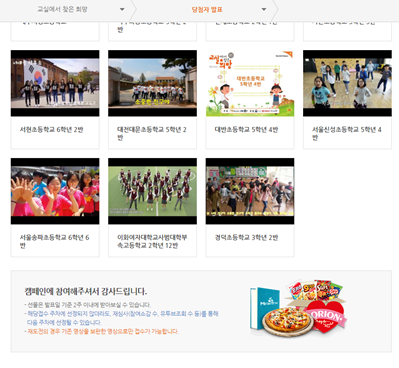Expand the 당첨자 발표 dropdown arrow
The image size is (399, 368).
coord(264,9)
